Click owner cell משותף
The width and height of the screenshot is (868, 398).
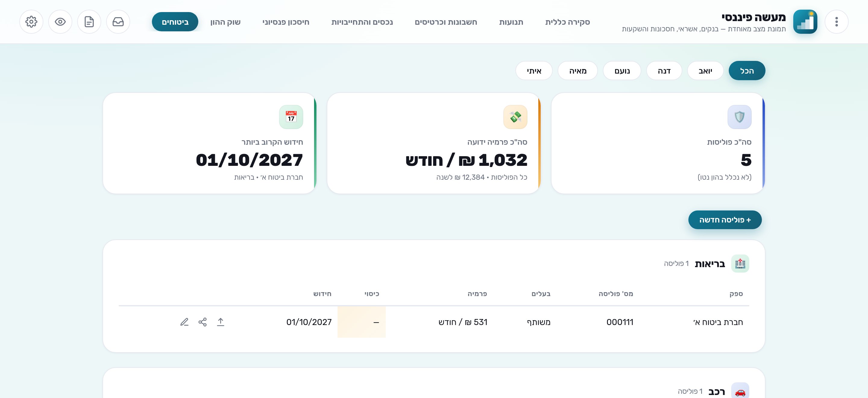click(539, 322)
